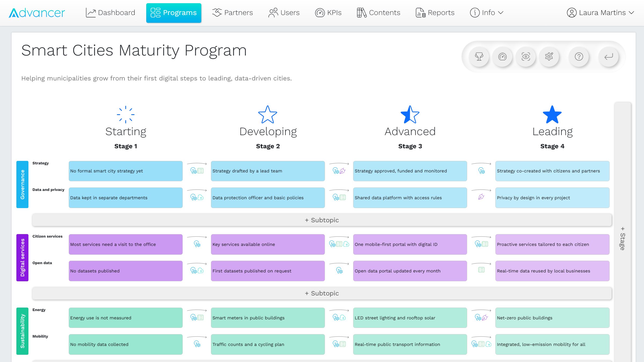
Task: Click the pen icon before Net-zero public buildings
Action: point(485,317)
